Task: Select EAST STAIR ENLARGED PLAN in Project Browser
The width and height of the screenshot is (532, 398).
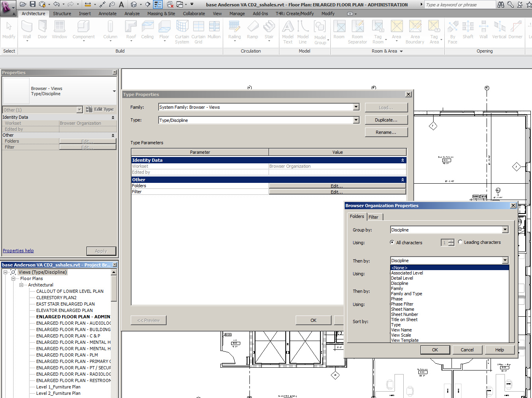Action: [65, 304]
